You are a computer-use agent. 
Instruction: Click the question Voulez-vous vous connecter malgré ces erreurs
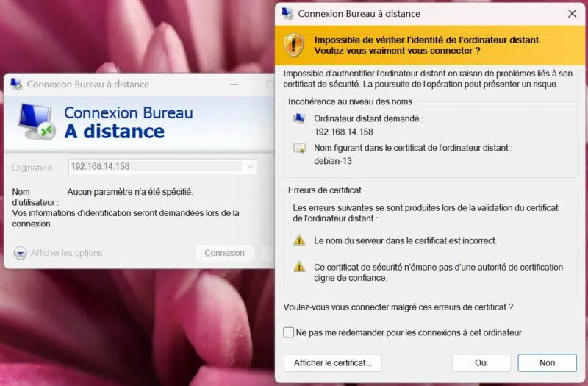(398, 307)
